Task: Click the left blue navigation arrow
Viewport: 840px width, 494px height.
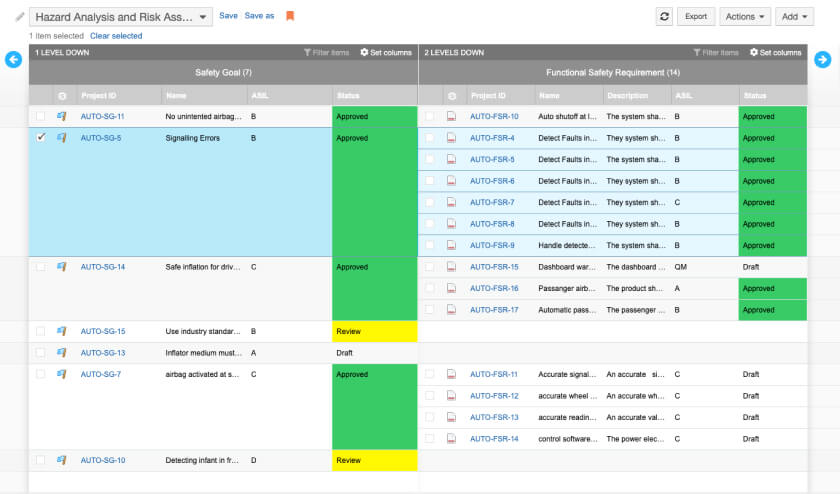Action: point(14,60)
